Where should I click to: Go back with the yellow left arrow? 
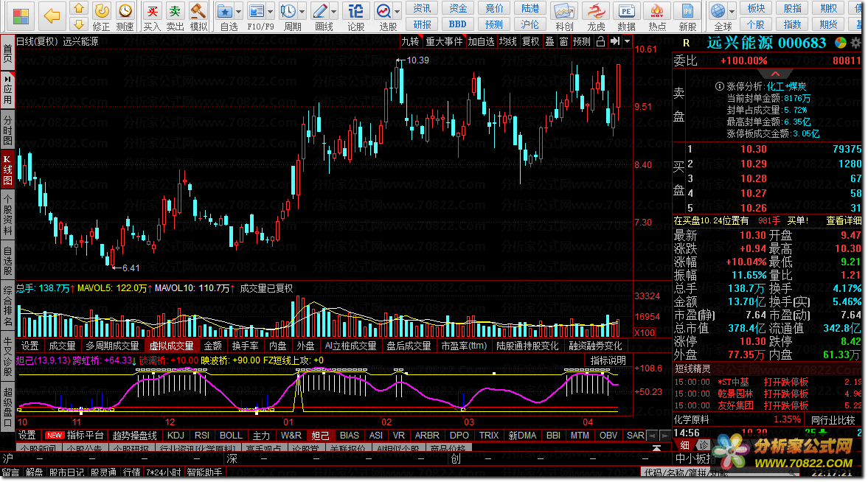52,15
